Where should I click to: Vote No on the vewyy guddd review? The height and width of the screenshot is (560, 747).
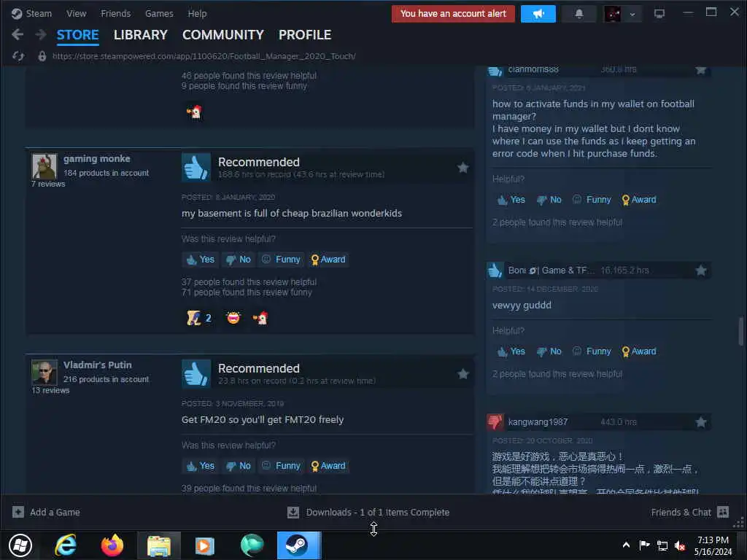pos(549,351)
